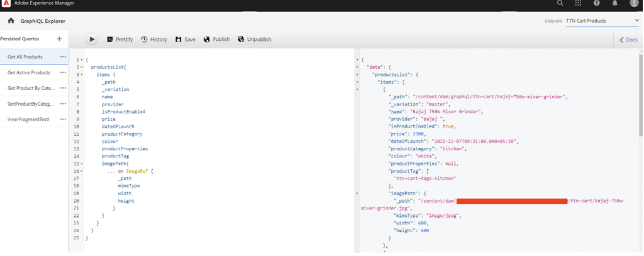
Task: Click productProperties field in query editor
Action: (125, 148)
